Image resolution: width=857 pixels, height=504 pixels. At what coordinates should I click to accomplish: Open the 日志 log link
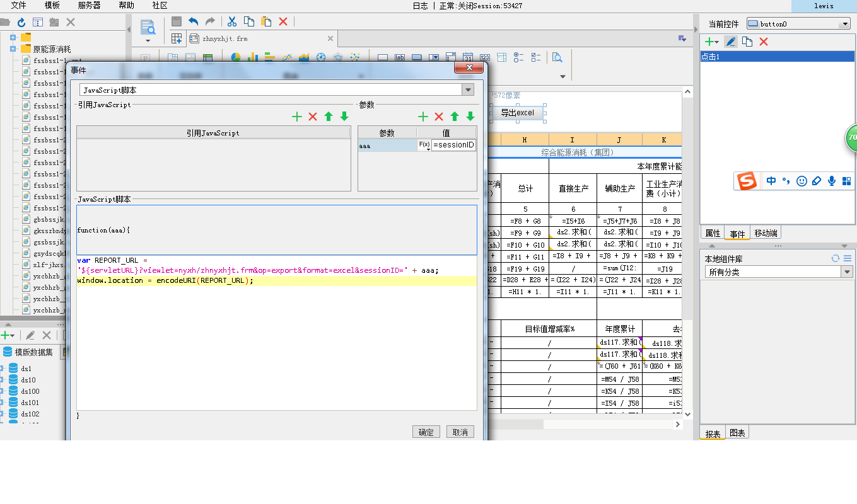(420, 6)
